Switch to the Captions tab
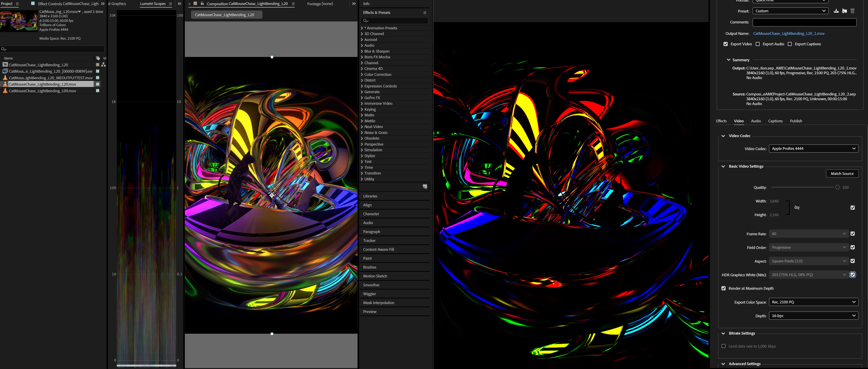 coord(775,121)
